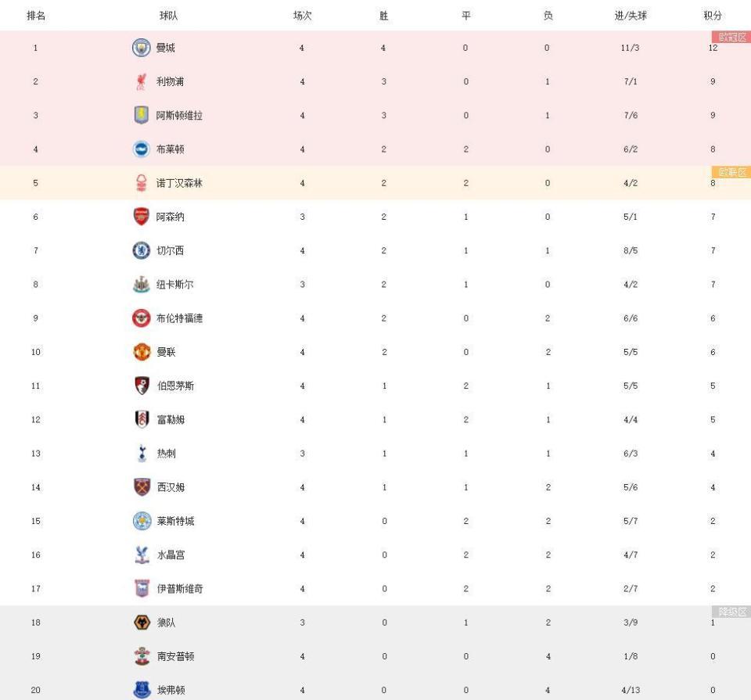Click the Chelsea lion crest
The image size is (751, 700).
[142, 250]
